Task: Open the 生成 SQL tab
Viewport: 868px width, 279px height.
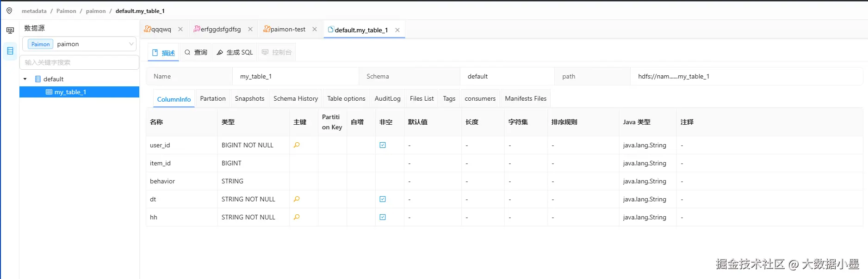Action: 235,52
